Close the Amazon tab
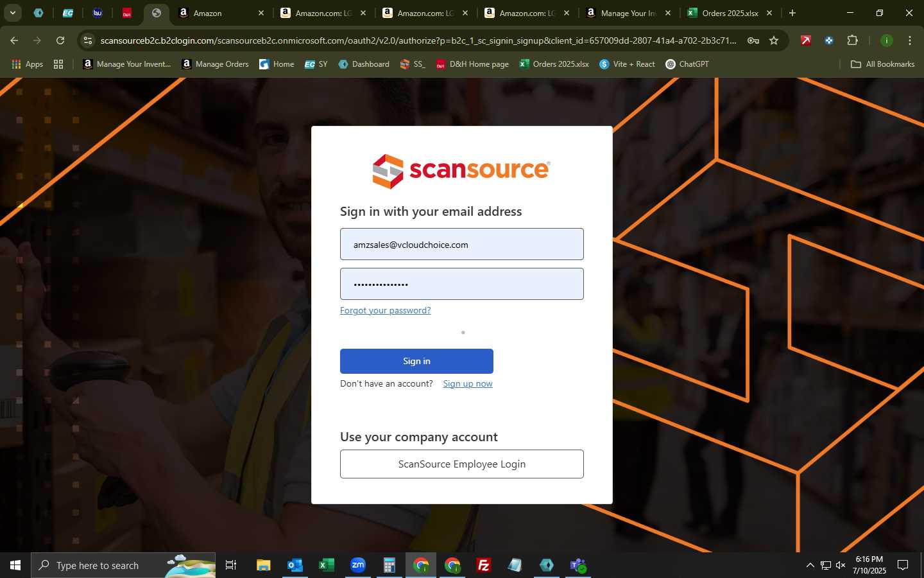This screenshot has width=924, height=578. 261,13
